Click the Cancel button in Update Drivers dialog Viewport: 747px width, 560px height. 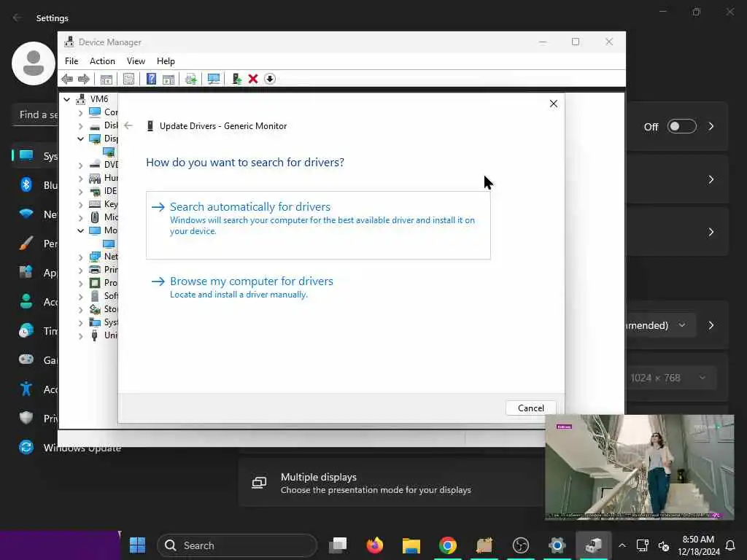[531, 408]
